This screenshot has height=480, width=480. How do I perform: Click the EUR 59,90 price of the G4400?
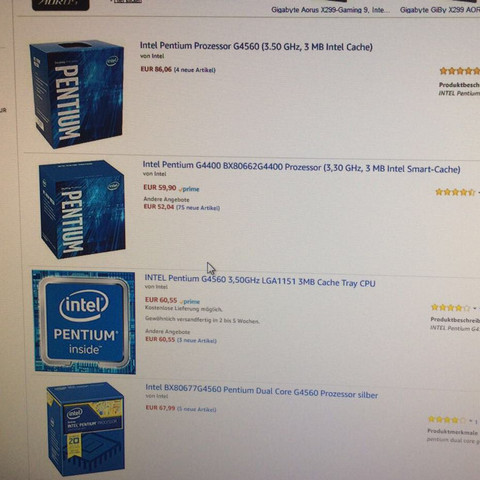[160, 188]
